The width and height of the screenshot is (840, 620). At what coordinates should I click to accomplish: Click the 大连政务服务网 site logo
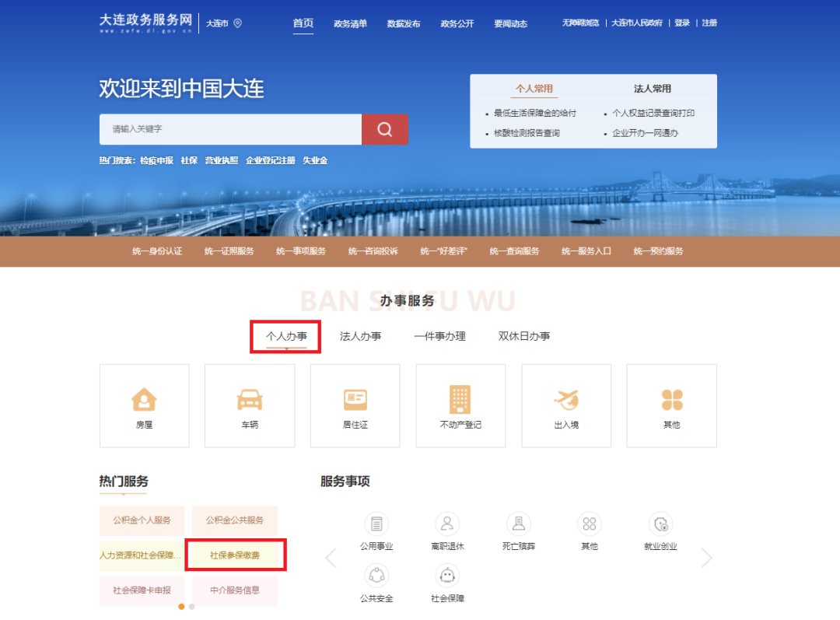145,23
